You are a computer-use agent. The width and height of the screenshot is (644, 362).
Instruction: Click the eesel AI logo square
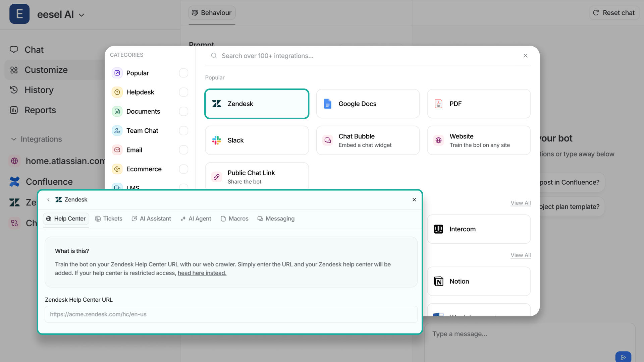pyautogui.click(x=19, y=14)
